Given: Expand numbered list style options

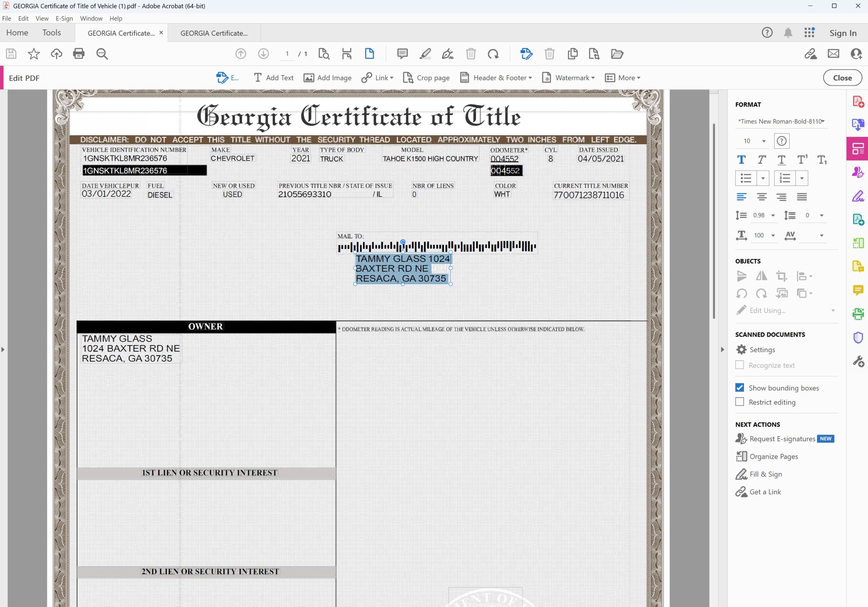Looking at the screenshot, I should pos(802,178).
